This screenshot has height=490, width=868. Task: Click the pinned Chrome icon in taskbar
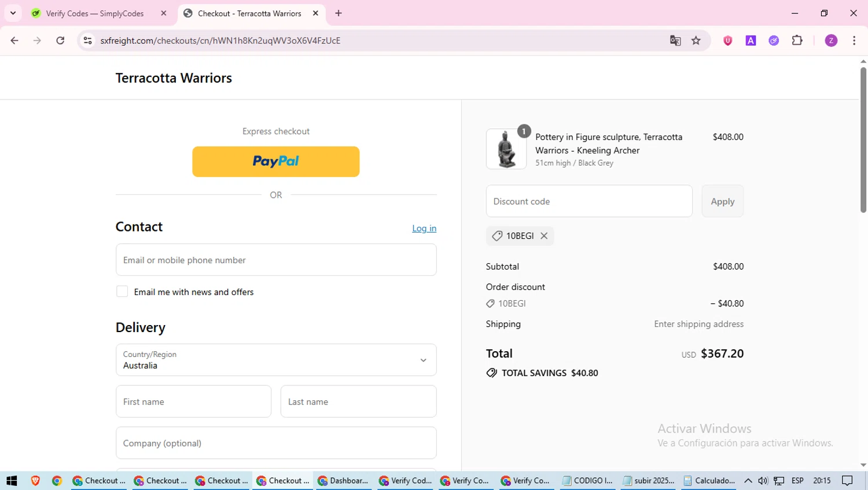(x=57, y=481)
